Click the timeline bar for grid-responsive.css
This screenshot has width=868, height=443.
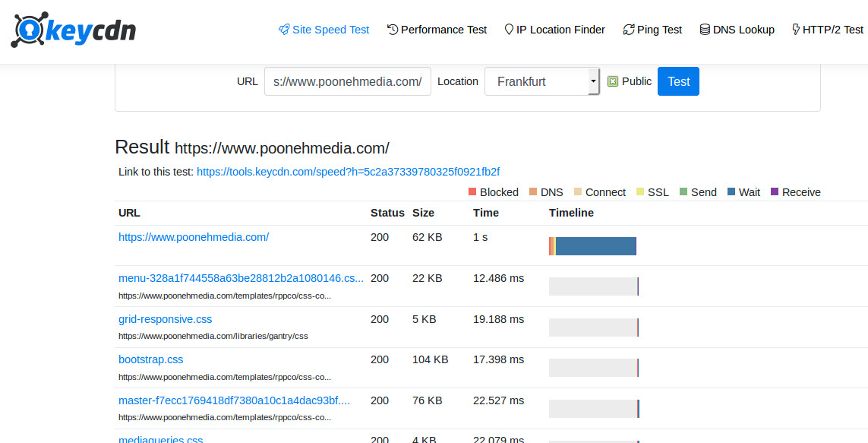[x=593, y=328]
